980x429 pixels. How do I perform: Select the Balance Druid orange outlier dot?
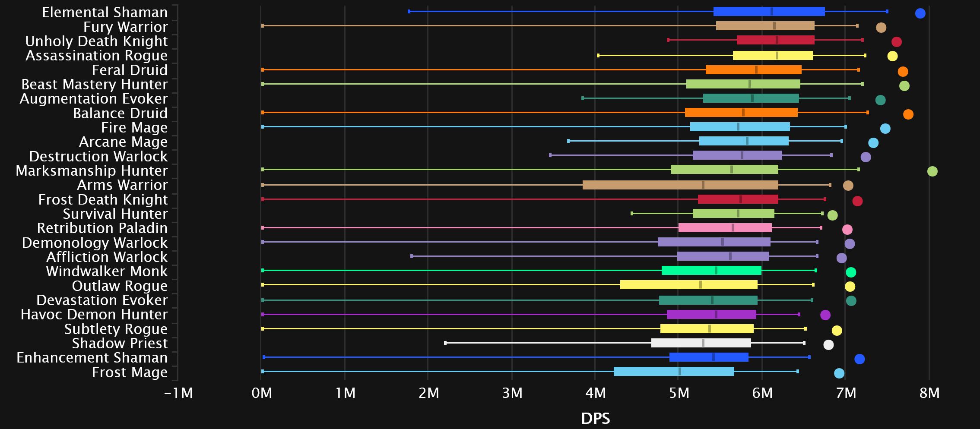click(x=908, y=114)
